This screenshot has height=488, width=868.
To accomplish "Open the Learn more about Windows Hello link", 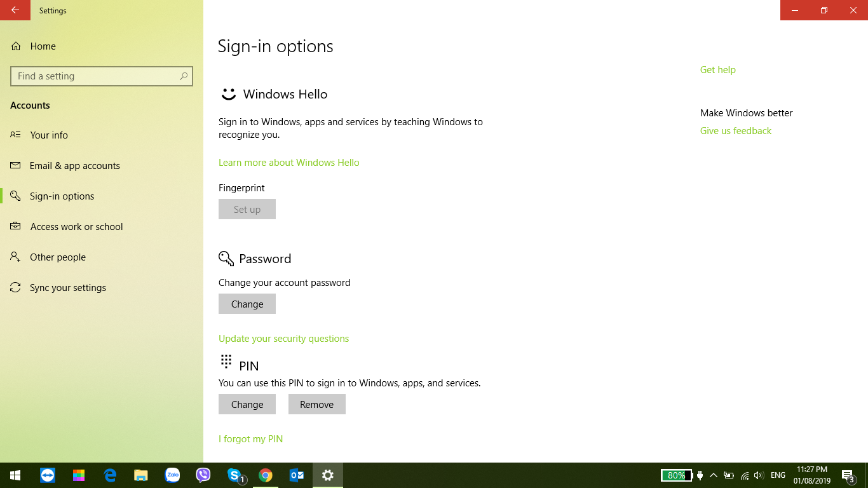I will [x=289, y=163].
